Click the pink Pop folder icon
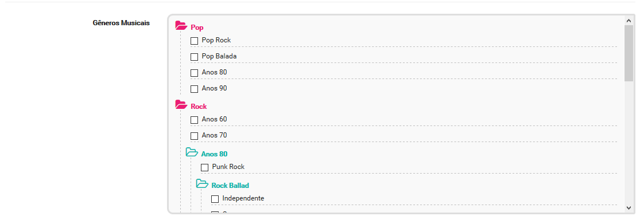This screenshot has width=644, height=220. pyautogui.click(x=181, y=25)
